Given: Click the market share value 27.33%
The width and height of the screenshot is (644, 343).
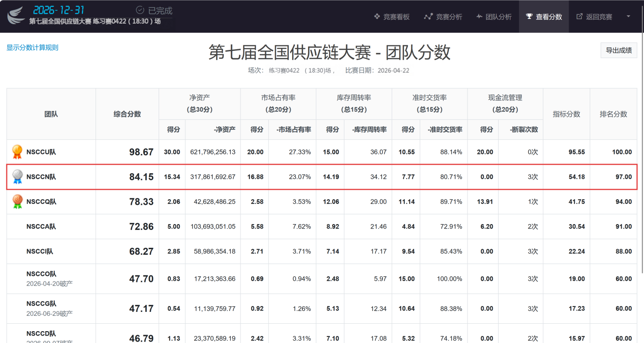Looking at the screenshot, I should (x=300, y=152).
